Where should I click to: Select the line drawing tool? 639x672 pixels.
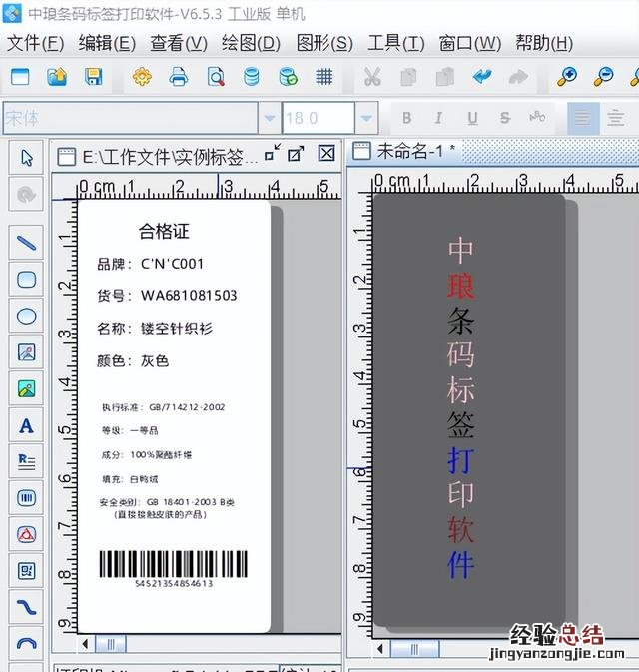coord(27,242)
